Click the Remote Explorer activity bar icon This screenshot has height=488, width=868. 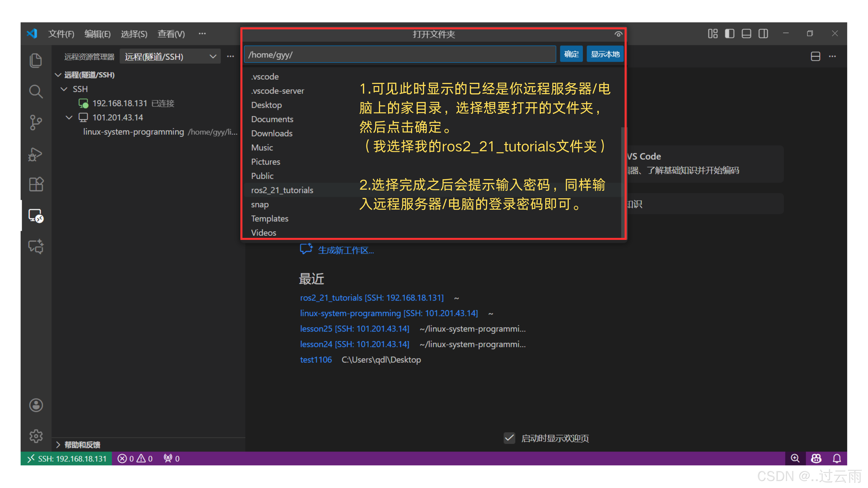(36, 216)
